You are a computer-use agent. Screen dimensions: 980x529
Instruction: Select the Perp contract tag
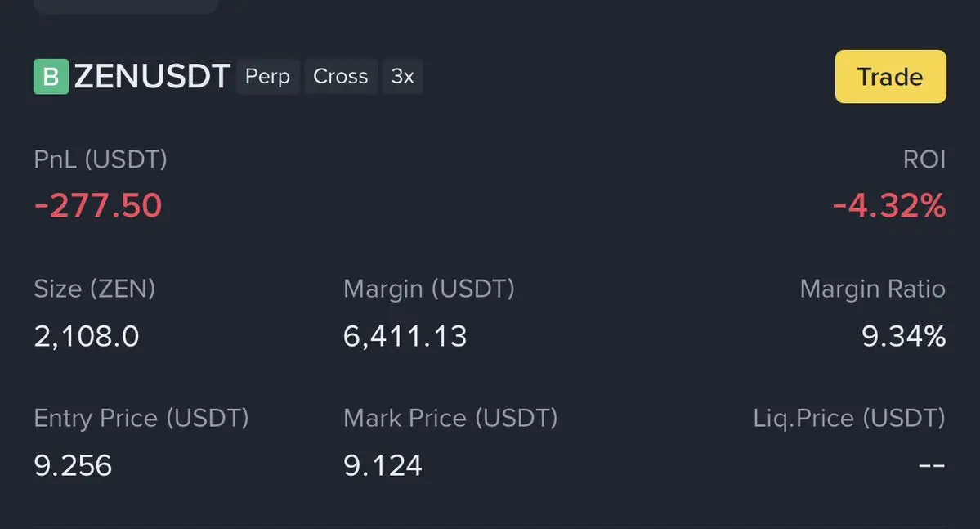268,77
